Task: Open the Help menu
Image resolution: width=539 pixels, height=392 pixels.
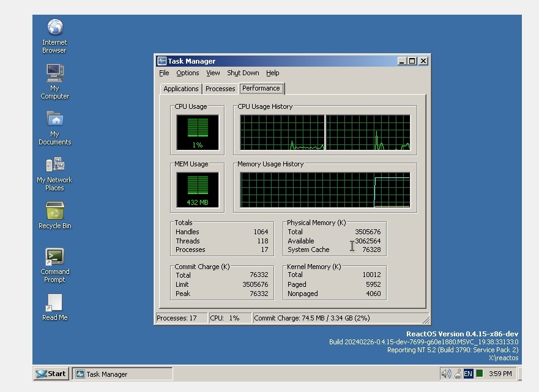Action: tap(273, 73)
